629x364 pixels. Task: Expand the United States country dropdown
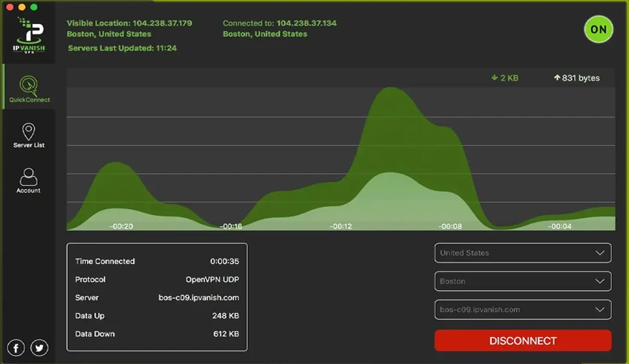(x=523, y=253)
